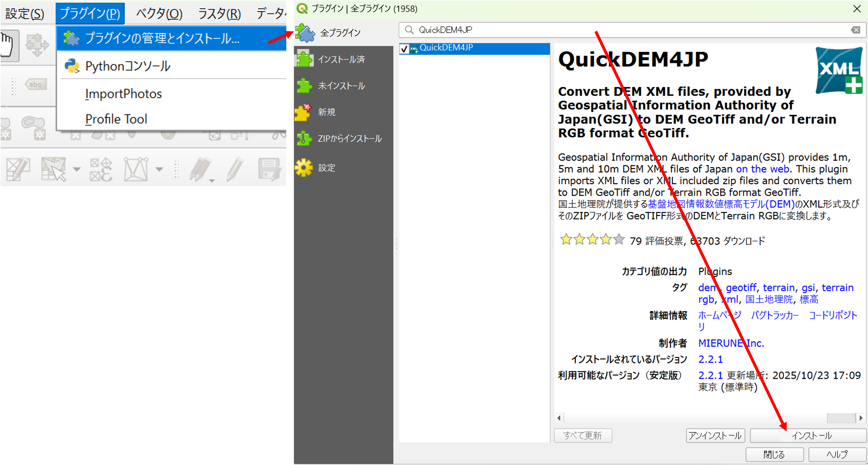Open the Installed (インストール済) plugins tab
Screen dimensions: 868x465
tap(341, 59)
